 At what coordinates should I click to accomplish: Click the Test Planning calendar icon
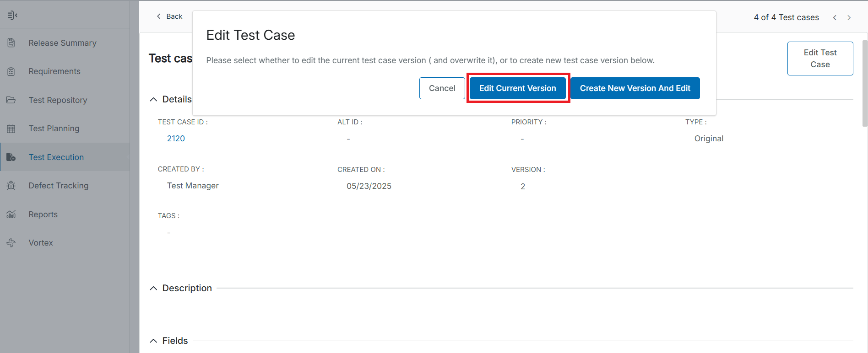(x=11, y=128)
